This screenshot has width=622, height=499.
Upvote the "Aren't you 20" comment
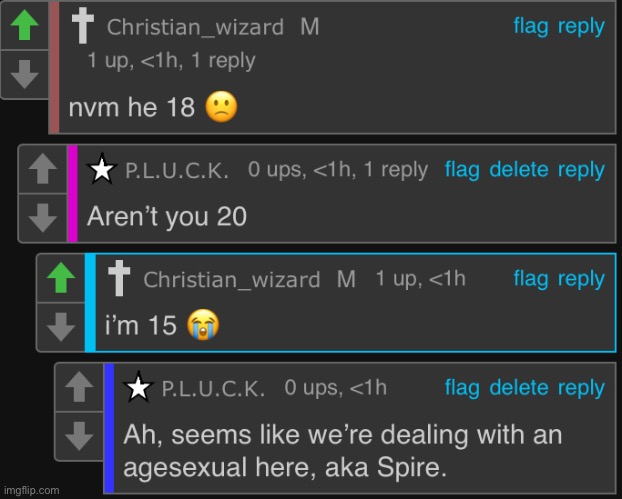pyautogui.click(x=42, y=169)
